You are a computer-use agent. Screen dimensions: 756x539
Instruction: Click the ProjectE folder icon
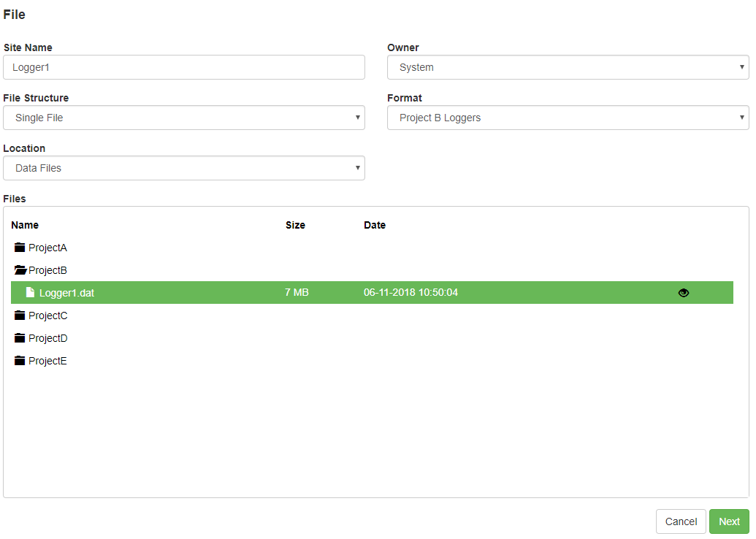(x=20, y=361)
